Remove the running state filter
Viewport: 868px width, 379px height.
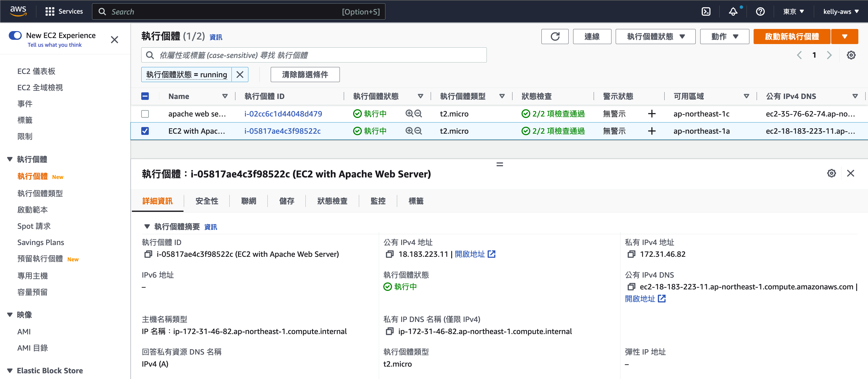[240, 75]
